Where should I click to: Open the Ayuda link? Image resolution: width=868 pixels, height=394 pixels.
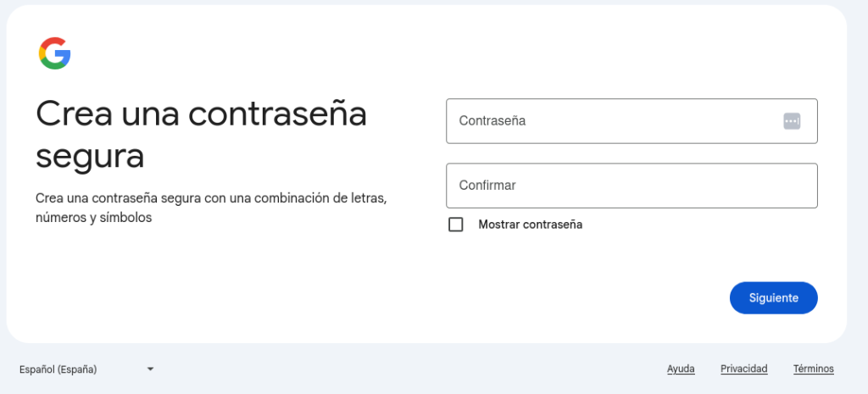coord(681,369)
